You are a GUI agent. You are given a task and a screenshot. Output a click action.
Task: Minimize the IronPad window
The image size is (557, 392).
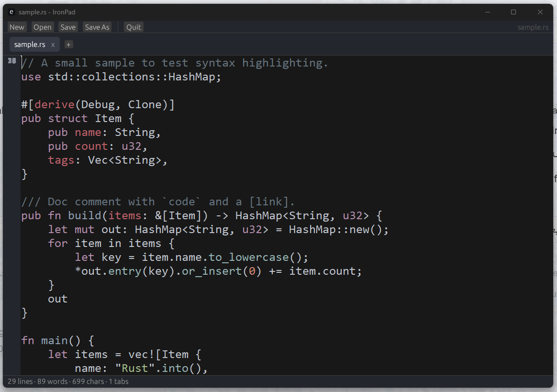(487, 12)
